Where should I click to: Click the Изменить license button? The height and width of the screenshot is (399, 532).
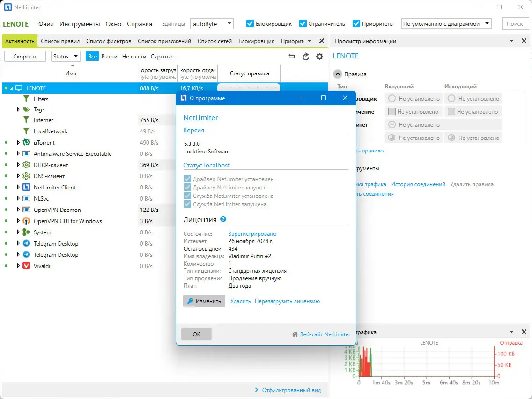point(204,301)
